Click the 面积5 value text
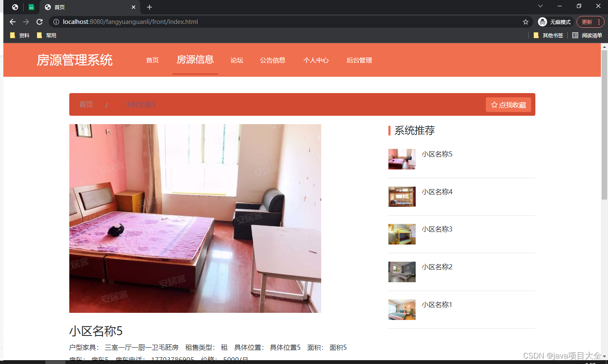Viewport: 608px width, 364px height. tap(338, 348)
